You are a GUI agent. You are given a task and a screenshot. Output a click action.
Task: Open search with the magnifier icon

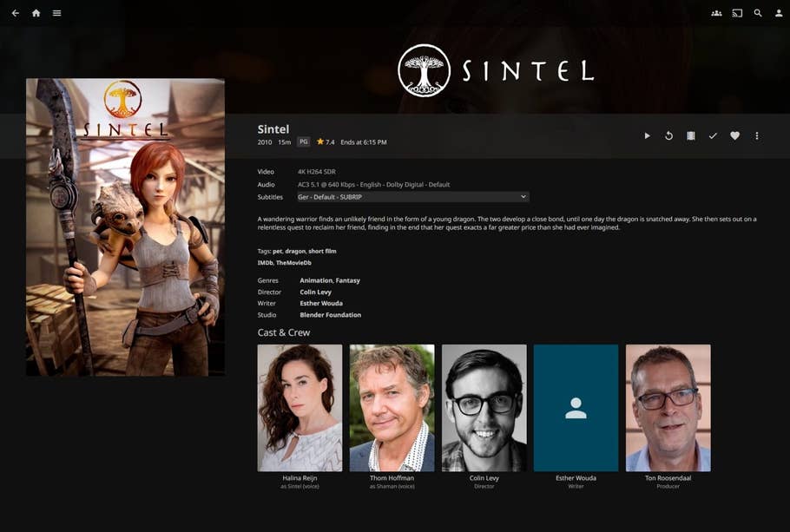pos(758,13)
